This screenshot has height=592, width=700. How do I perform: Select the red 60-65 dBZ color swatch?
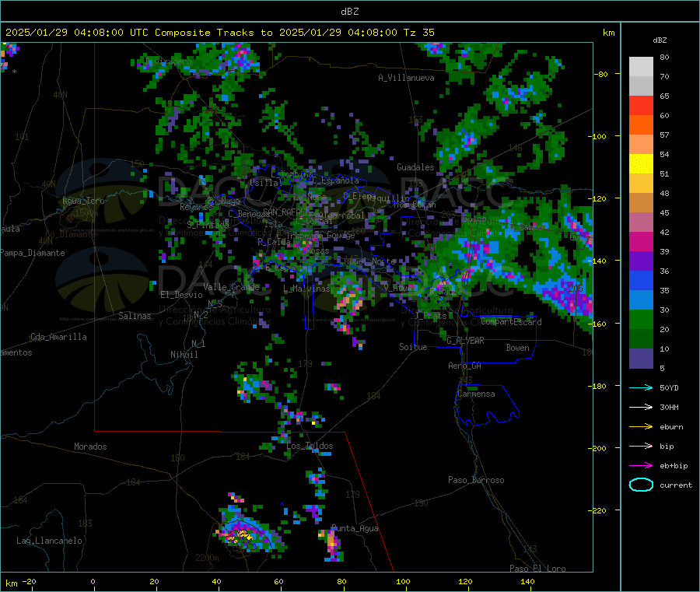point(641,105)
